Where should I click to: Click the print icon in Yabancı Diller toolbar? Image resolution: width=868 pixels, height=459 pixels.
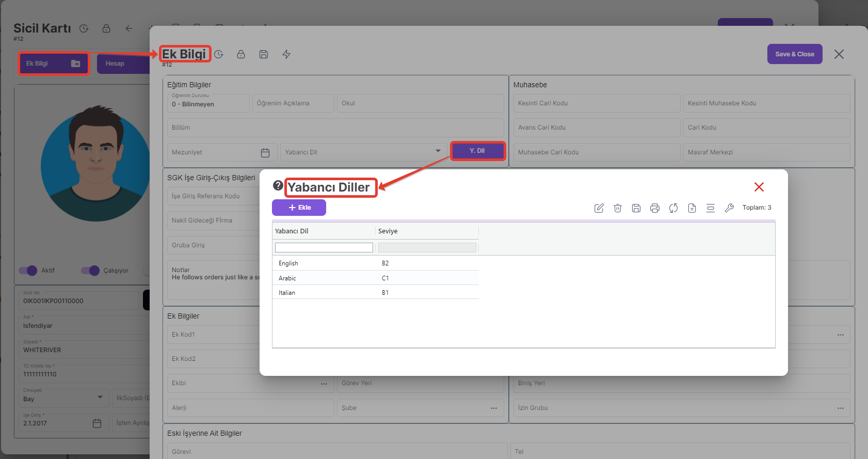(x=654, y=208)
